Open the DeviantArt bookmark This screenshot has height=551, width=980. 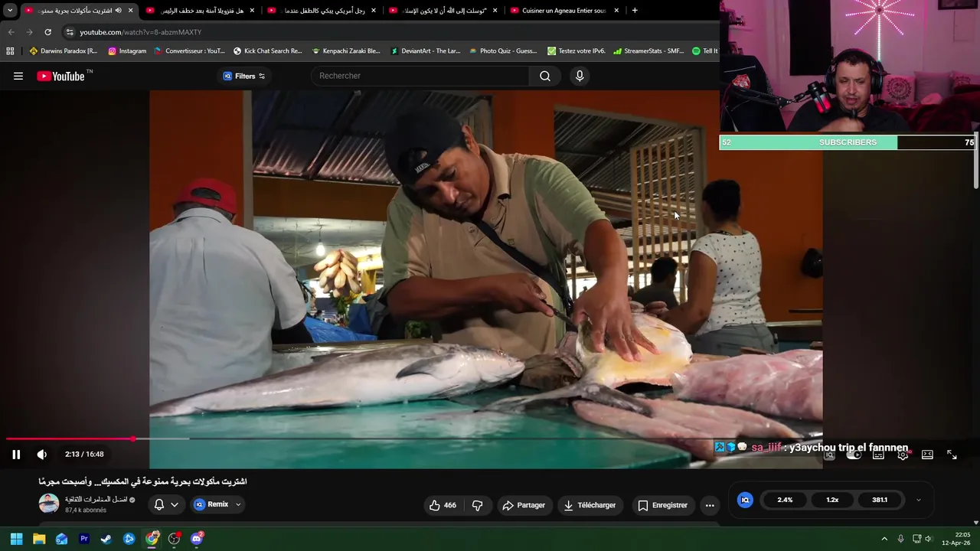[x=426, y=51]
